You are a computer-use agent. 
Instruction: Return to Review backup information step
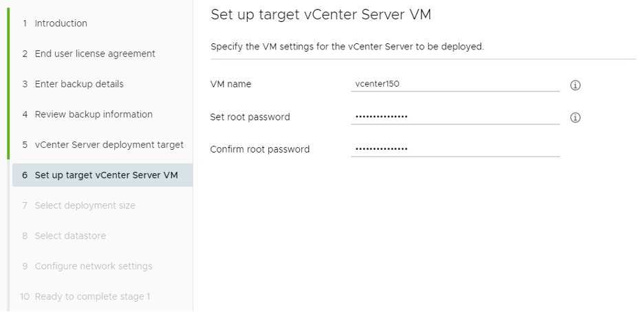pos(94,114)
